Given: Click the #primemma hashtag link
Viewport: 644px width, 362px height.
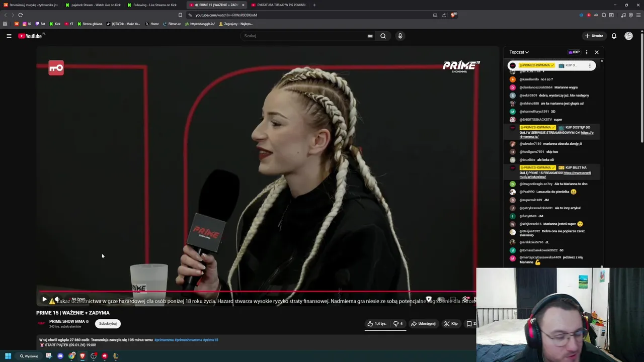Looking at the screenshot, I should 164,340.
